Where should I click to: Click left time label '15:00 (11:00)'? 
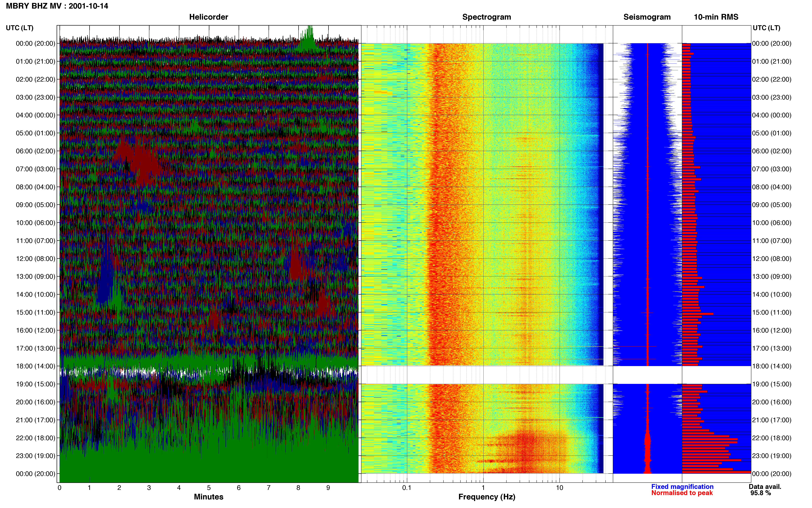(36, 313)
